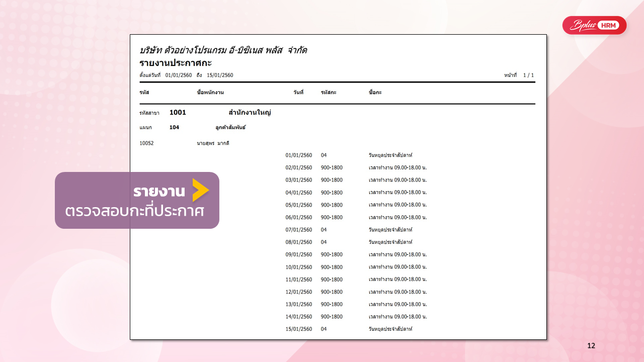Click shift code 900-1800 for 14/01/2560
The height and width of the screenshot is (362, 644).
point(332,317)
